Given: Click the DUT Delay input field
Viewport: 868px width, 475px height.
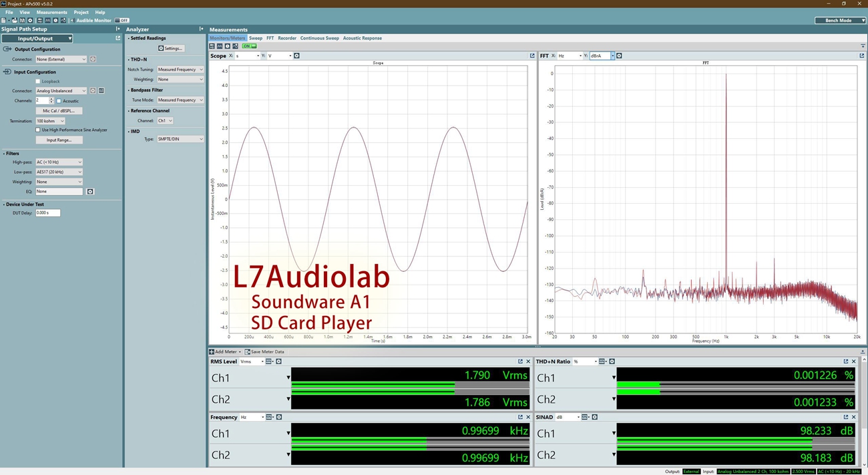Looking at the screenshot, I should [x=47, y=213].
